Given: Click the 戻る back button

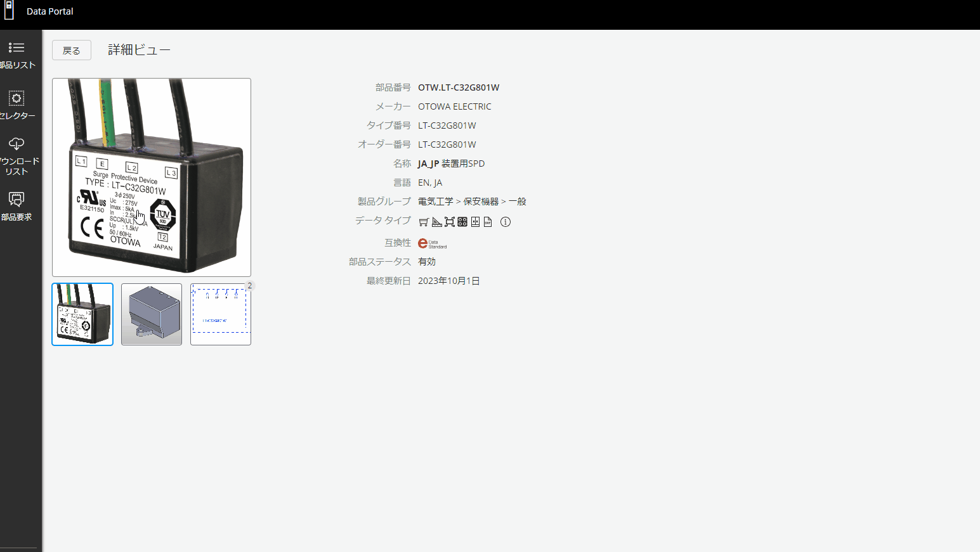Looking at the screenshot, I should (x=72, y=50).
